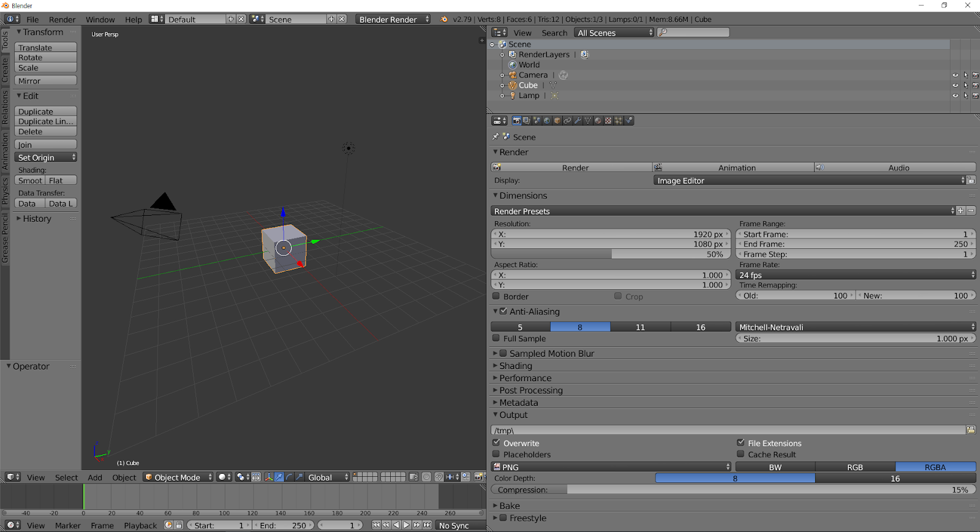Hide the Camera in viewport eye icon

[955, 75]
